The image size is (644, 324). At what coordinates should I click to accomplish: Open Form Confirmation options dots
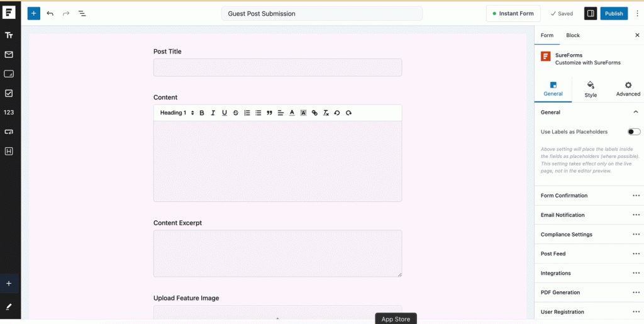(x=636, y=196)
